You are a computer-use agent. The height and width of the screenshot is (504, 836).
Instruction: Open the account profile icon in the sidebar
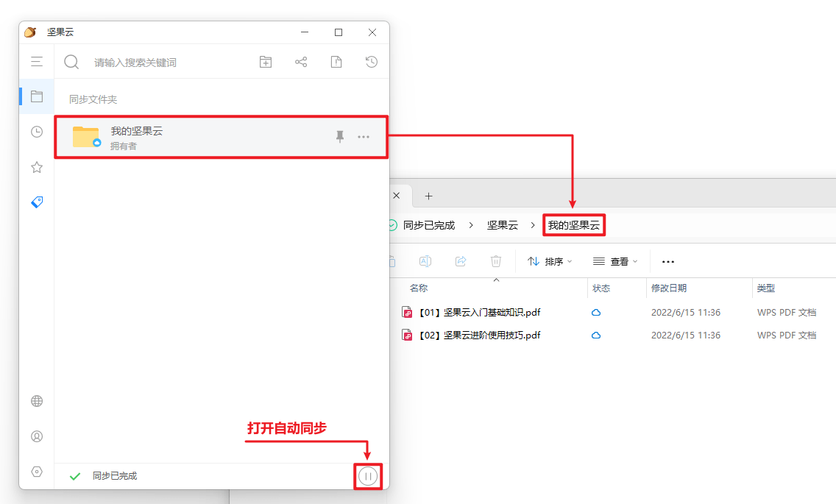point(37,436)
